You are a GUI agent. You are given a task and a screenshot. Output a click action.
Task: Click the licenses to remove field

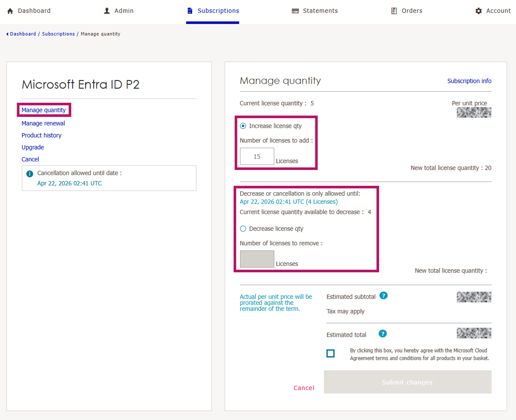257,259
